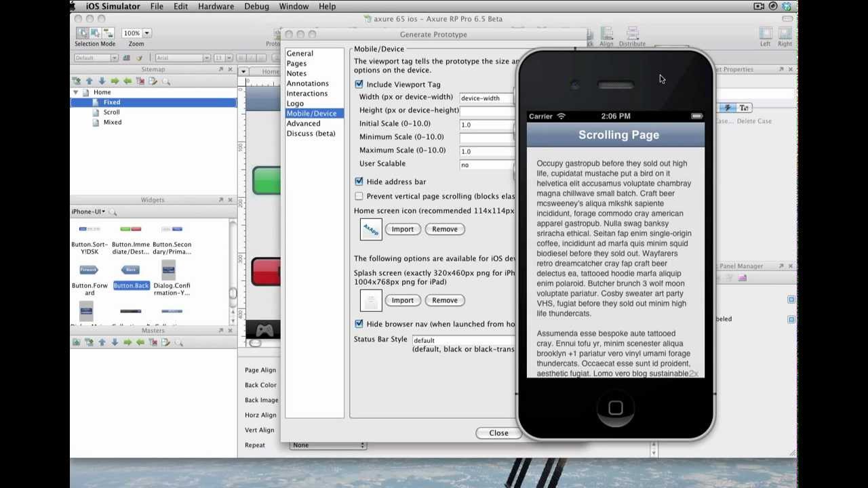Screen dimensions: 868x488
Task: Click the Widgets panel vertical scrollbar thumb
Action: (233, 293)
